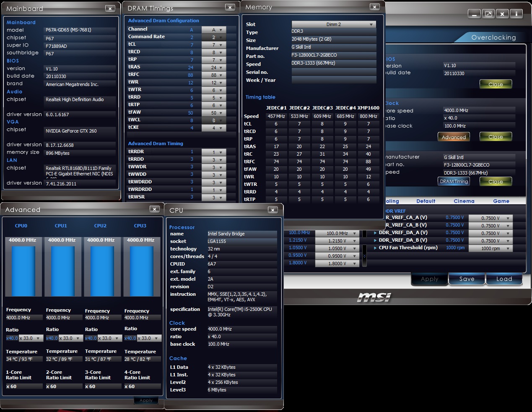
Task: Click the vertical scrollbar in settings list
Action: point(364,248)
